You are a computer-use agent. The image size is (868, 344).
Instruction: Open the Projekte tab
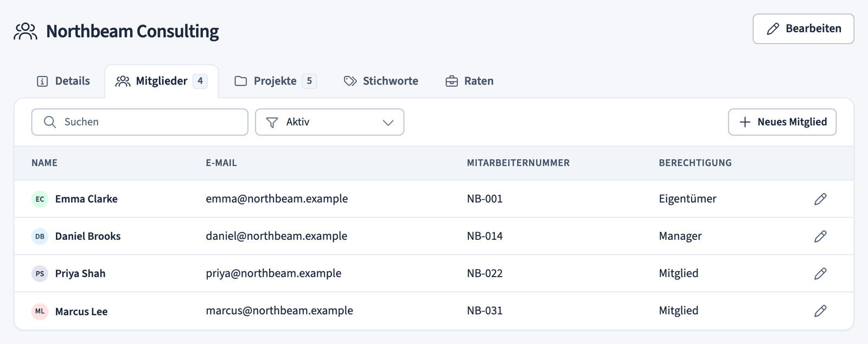coord(276,81)
